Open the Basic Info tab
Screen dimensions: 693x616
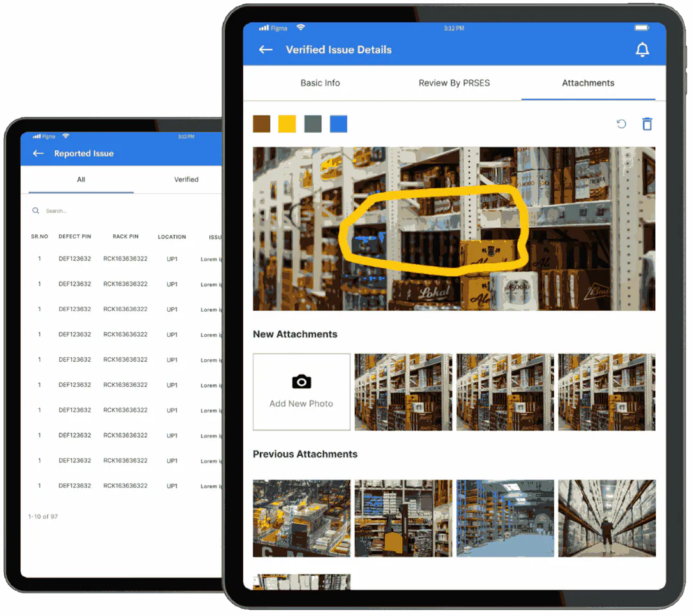pyautogui.click(x=320, y=83)
